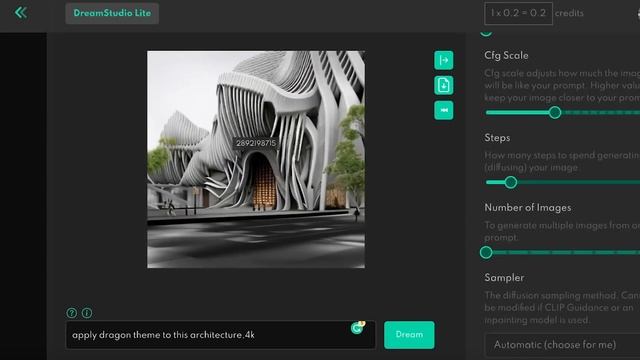Focus the prompt text field
The width and height of the screenshot is (640, 360).
pos(220,335)
